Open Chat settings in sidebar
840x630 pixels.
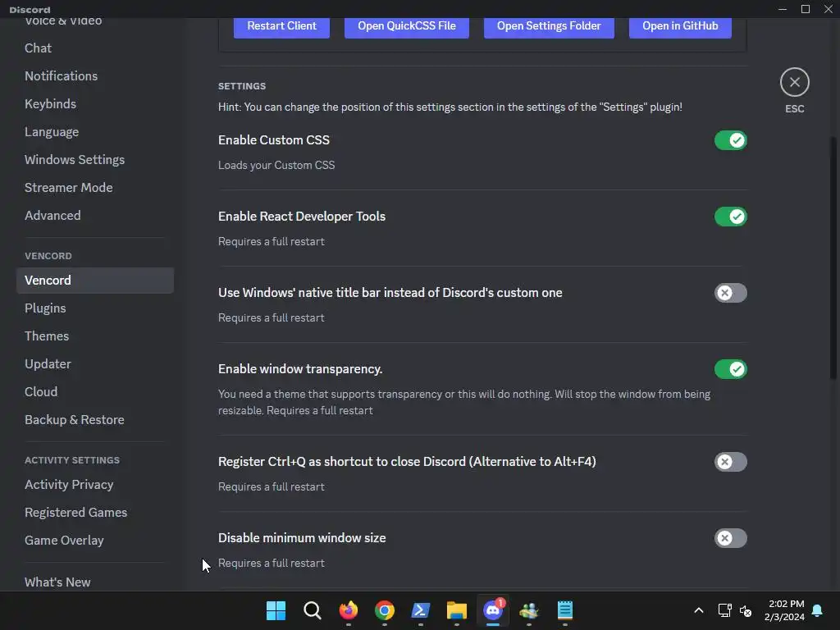(95, 48)
